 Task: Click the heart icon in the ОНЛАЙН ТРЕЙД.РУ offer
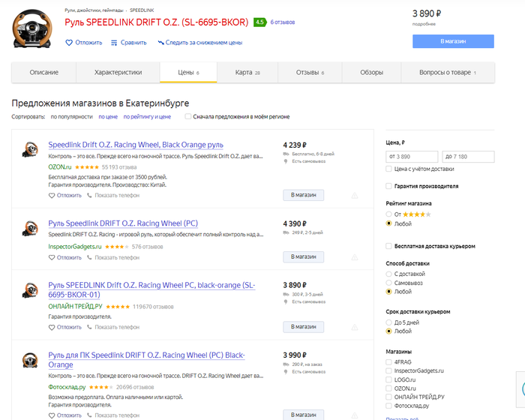point(52,327)
